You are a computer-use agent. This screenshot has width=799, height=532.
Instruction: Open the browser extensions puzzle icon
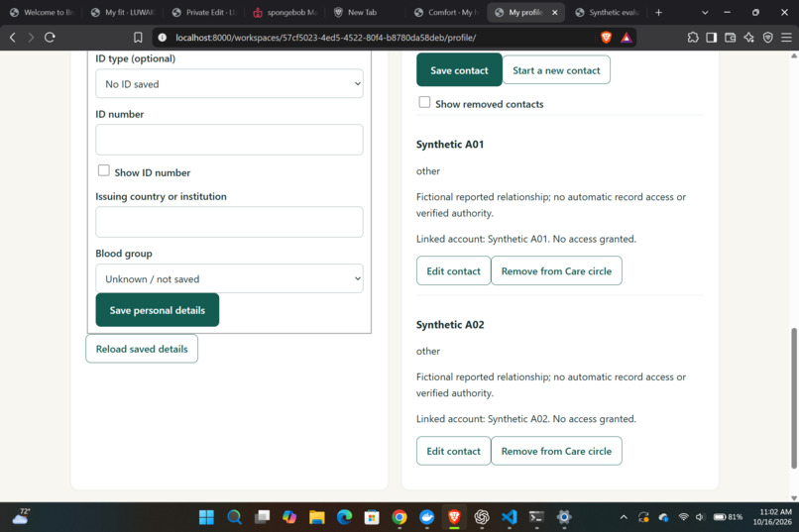(693, 38)
